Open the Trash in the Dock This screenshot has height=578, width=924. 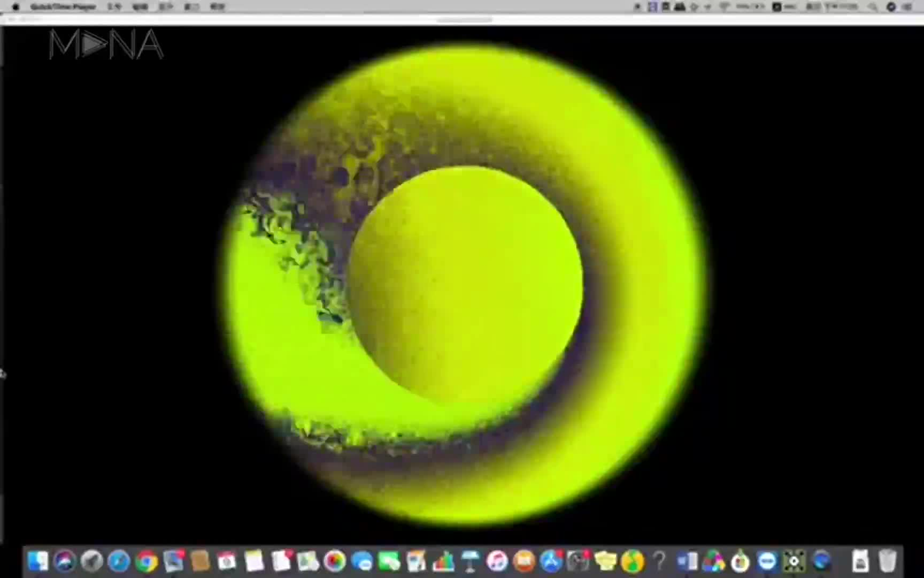coord(888,561)
